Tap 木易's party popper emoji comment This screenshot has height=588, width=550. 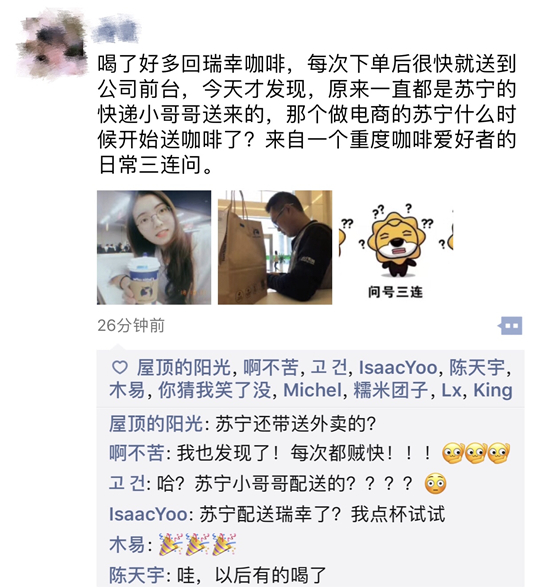click(x=197, y=544)
